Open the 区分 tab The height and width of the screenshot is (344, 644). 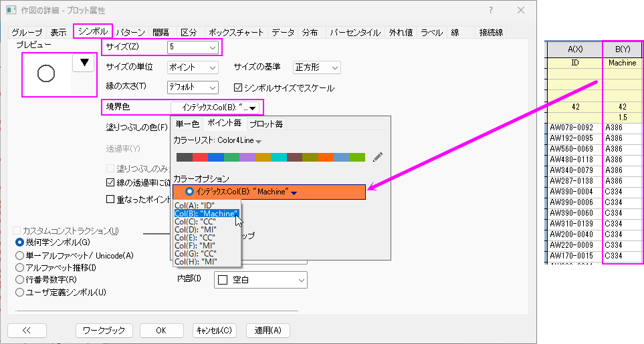189,32
